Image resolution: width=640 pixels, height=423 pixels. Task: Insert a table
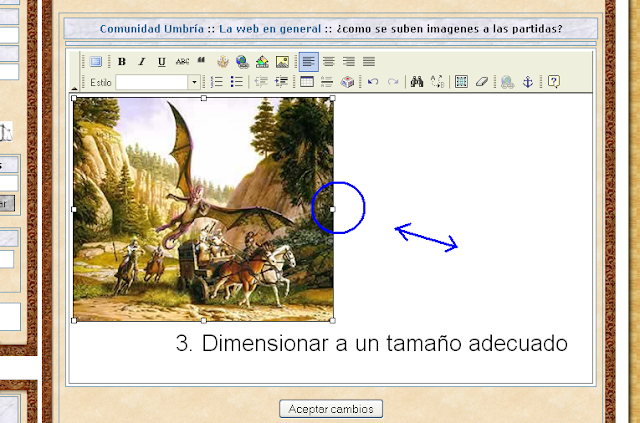307,82
